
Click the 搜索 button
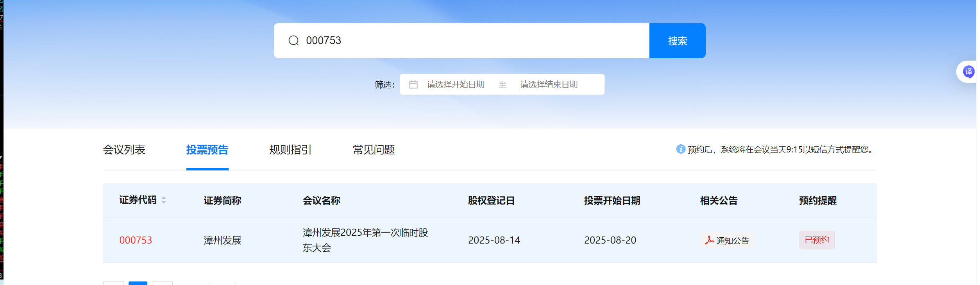click(677, 41)
